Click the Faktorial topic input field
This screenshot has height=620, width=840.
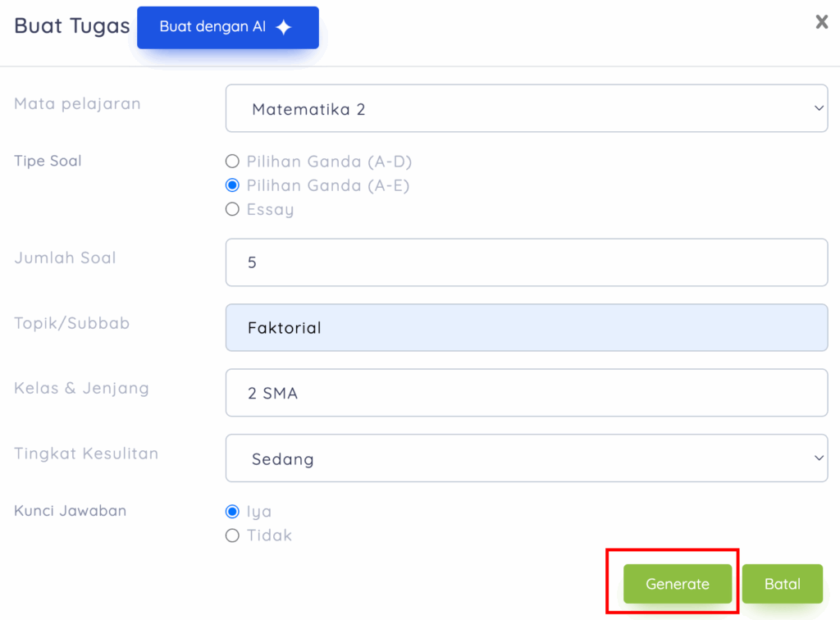click(x=527, y=326)
